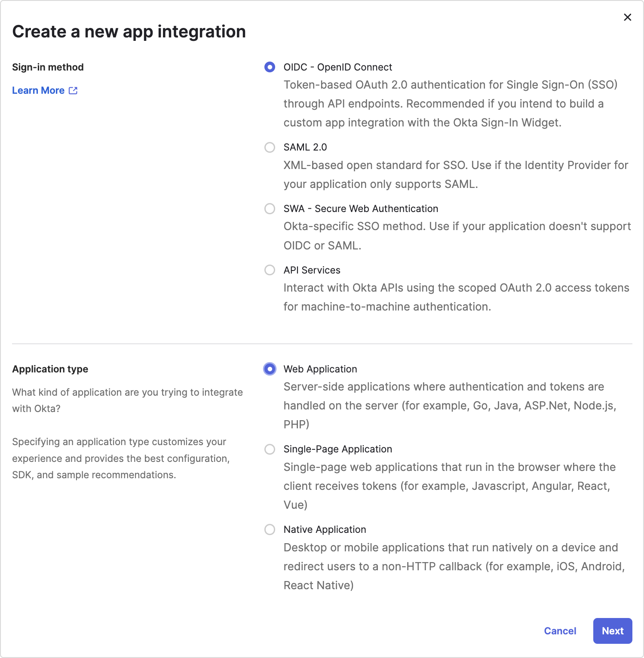644x658 pixels.
Task: Open the Learn More link
Action: click(39, 90)
